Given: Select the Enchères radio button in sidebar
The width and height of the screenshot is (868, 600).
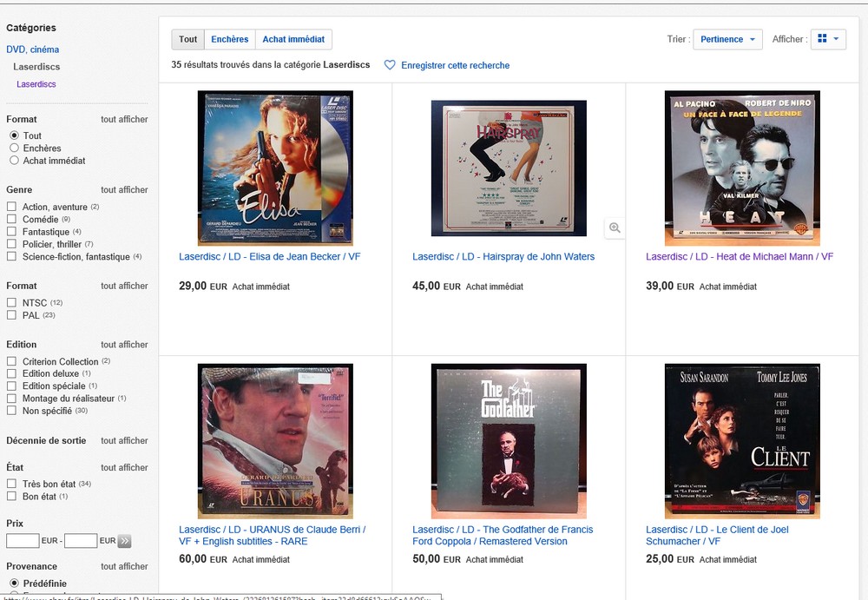Looking at the screenshot, I should 15,148.
